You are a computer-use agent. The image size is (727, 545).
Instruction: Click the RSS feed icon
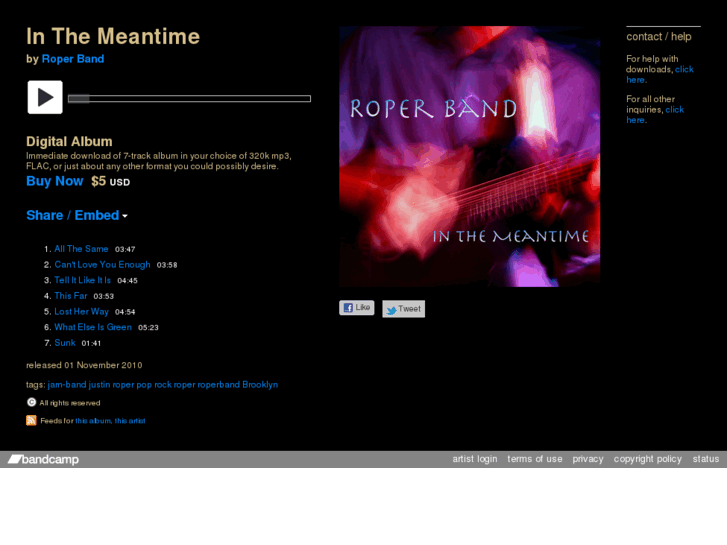pyautogui.click(x=31, y=421)
